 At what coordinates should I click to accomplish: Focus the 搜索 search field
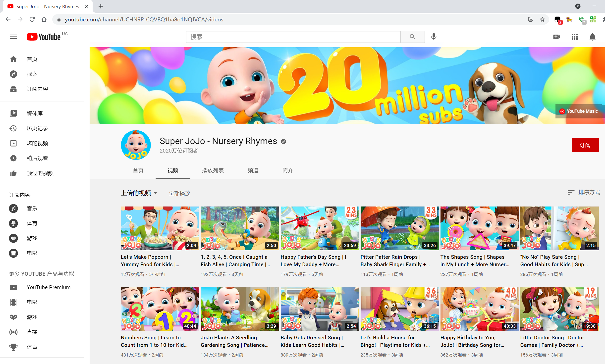pyautogui.click(x=293, y=37)
